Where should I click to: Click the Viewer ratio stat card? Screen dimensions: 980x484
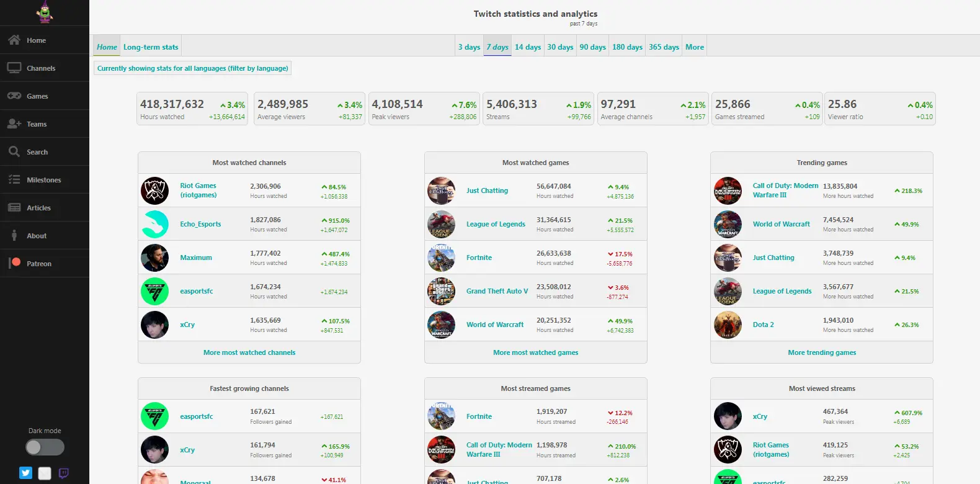click(880, 109)
